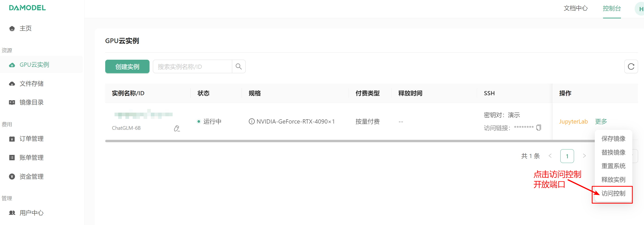Click the 规格 column header
Viewport: 644px width, 225px height.
(255, 93)
